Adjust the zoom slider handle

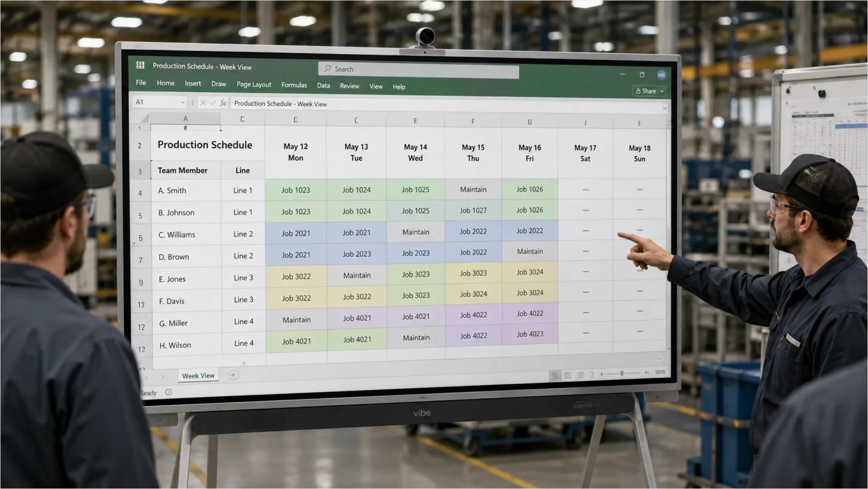coord(622,373)
